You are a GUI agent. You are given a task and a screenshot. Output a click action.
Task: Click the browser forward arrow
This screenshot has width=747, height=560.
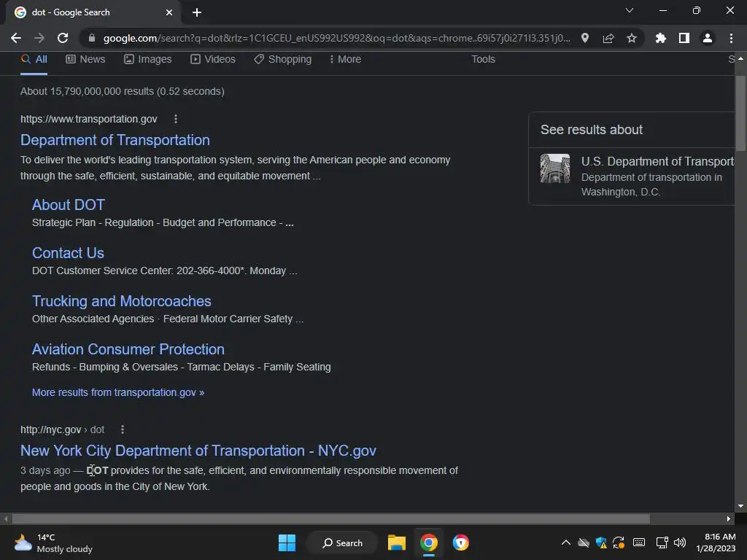click(x=39, y=38)
